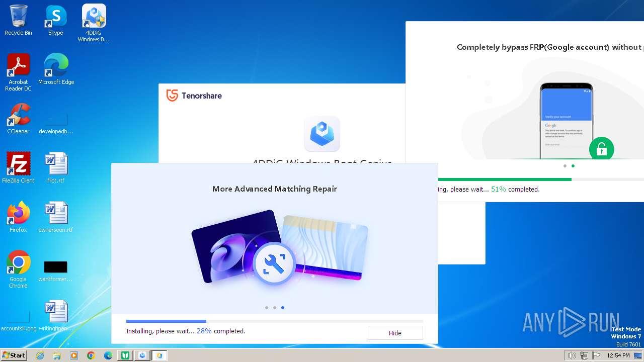Viewport: 644px width, 362px height.
Task: Select the first slide dot in FRP installer
Action: [565, 166]
